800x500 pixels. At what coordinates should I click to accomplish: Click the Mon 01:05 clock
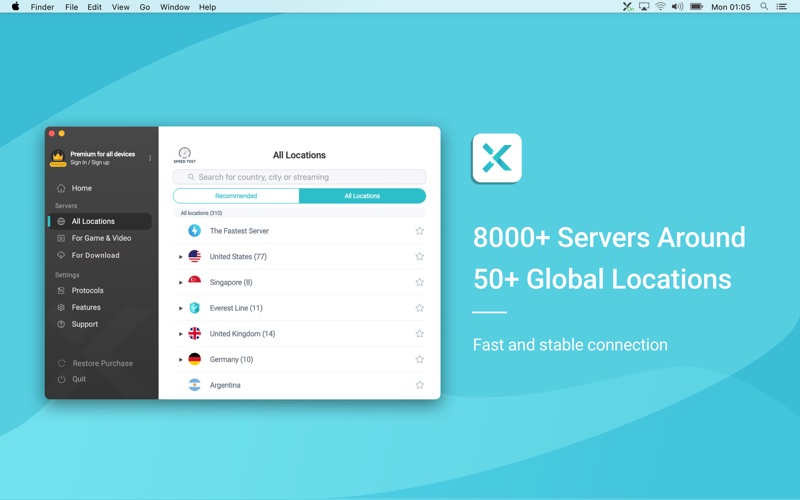pos(731,7)
